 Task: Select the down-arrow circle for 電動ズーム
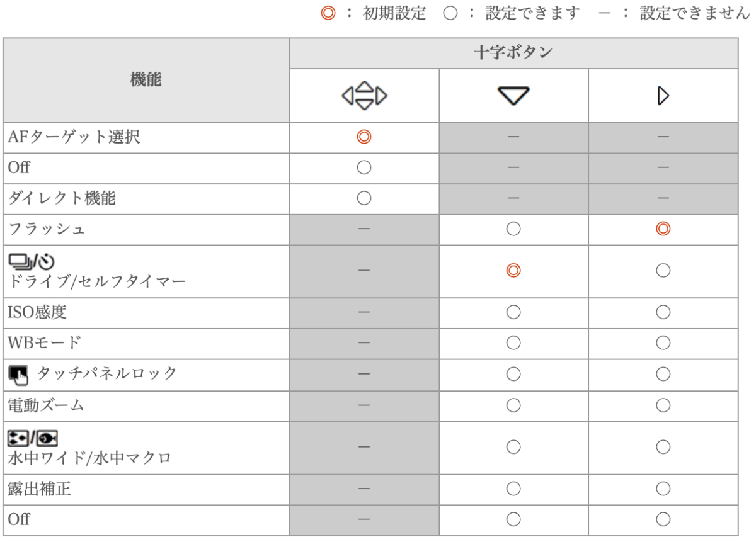pos(513,405)
